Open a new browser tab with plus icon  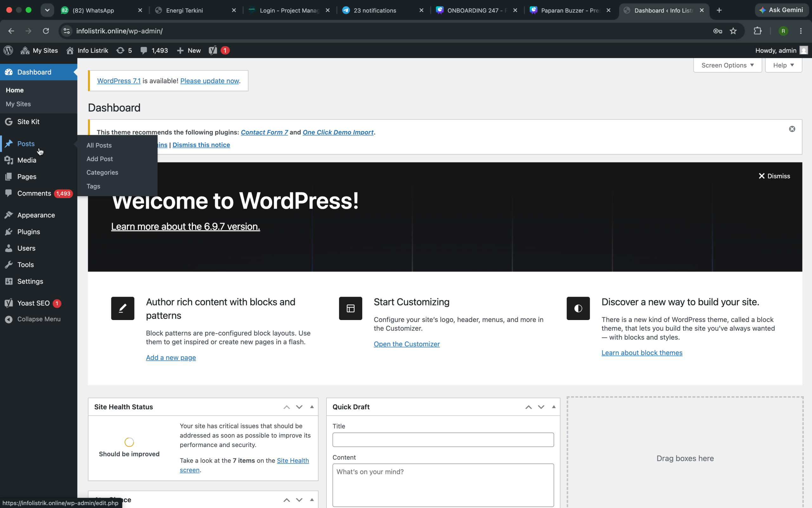719,10
